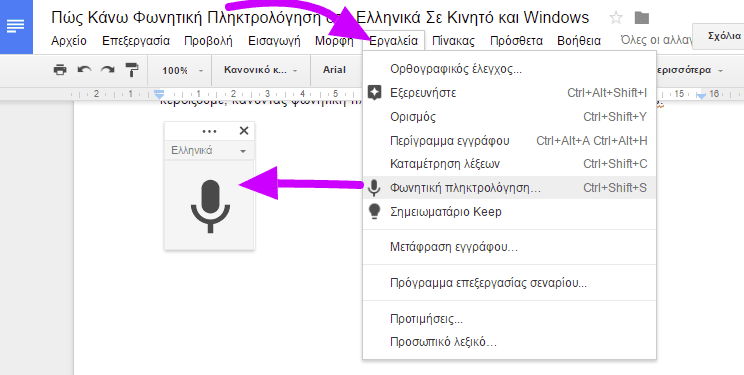The height and width of the screenshot is (375, 744).
Task: Open the Αρχείο menu
Action: coord(69,41)
